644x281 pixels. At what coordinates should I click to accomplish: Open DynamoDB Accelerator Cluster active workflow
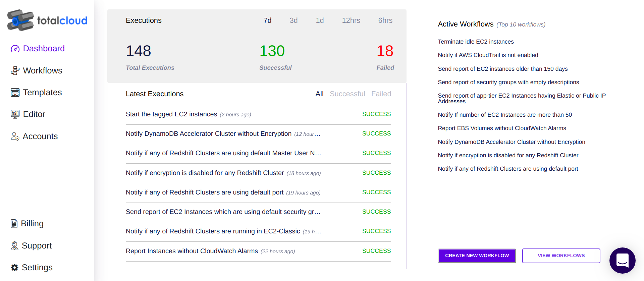coord(511,142)
